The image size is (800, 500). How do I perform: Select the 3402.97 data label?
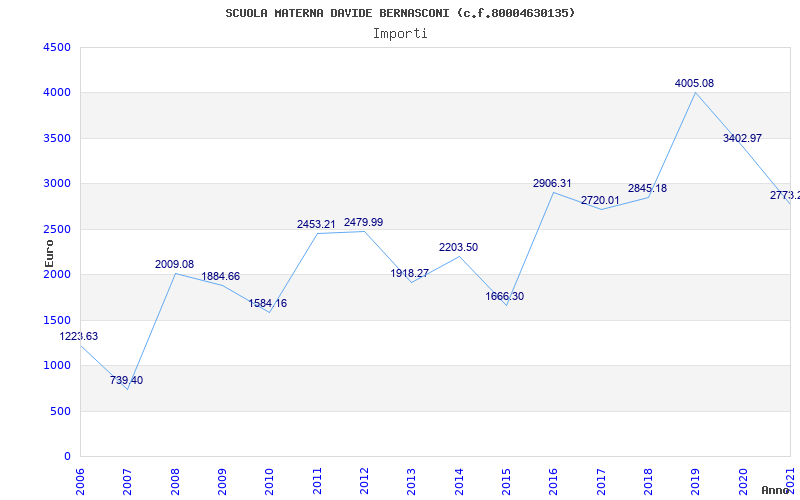click(742, 138)
